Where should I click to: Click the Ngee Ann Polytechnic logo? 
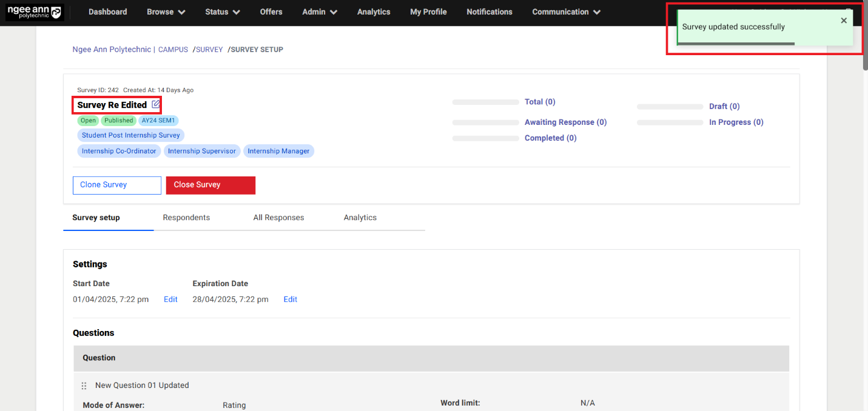(35, 12)
